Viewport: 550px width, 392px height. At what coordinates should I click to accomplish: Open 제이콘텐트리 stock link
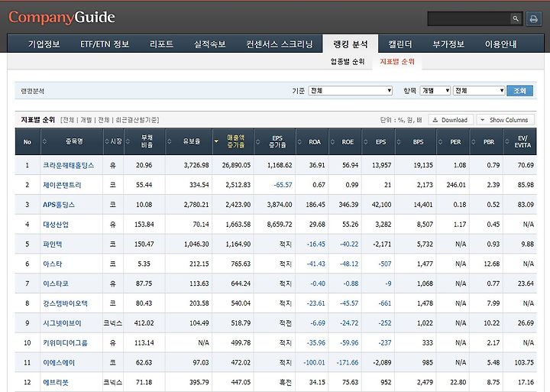(x=62, y=185)
